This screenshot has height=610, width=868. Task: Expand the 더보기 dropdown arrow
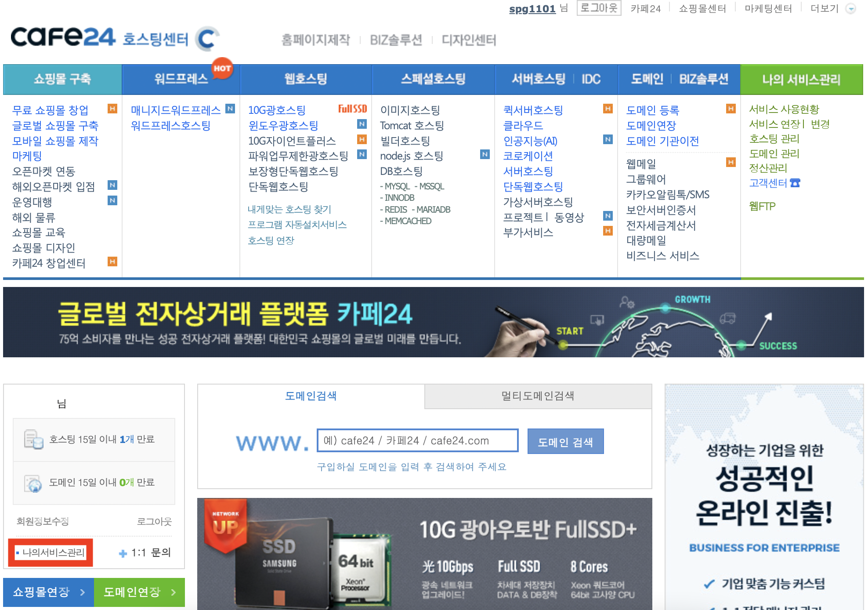850,9
